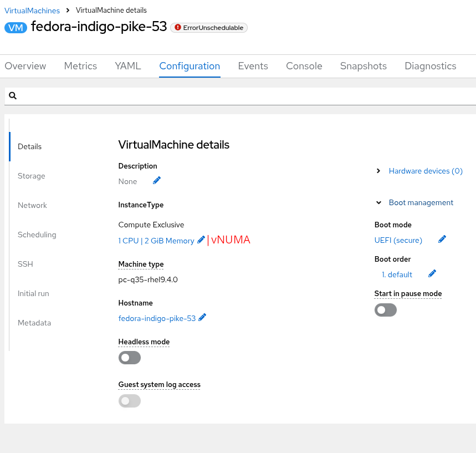Click the ErrorUnschedulable status badge
This screenshot has width=476, height=453.
tap(209, 28)
